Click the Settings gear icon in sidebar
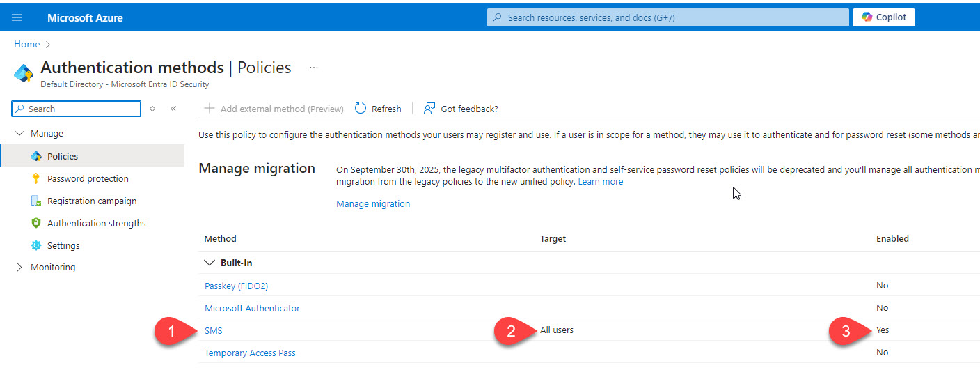 [36, 245]
